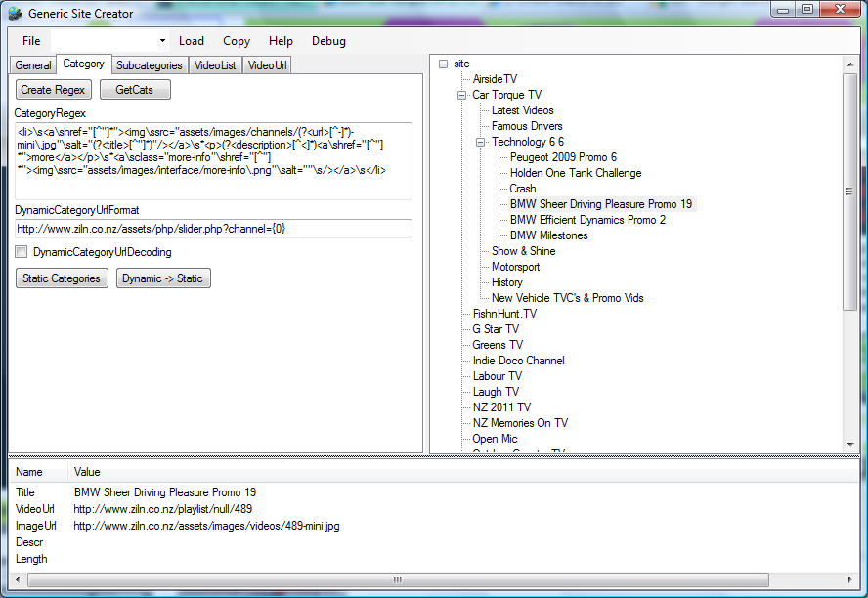This screenshot has width=868, height=598.
Task: Open the File menu
Action: [31, 41]
